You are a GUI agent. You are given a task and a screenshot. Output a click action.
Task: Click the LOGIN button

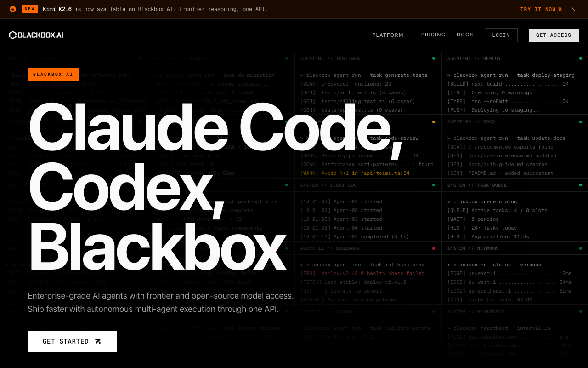coord(501,35)
